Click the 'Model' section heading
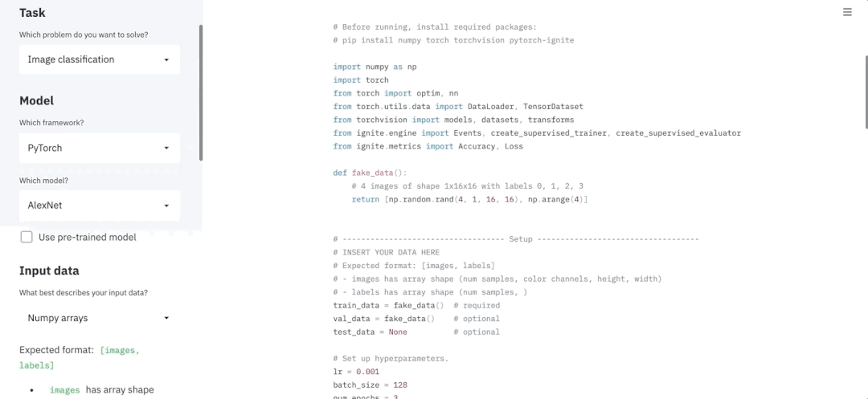This screenshot has width=868, height=399. click(36, 100)
